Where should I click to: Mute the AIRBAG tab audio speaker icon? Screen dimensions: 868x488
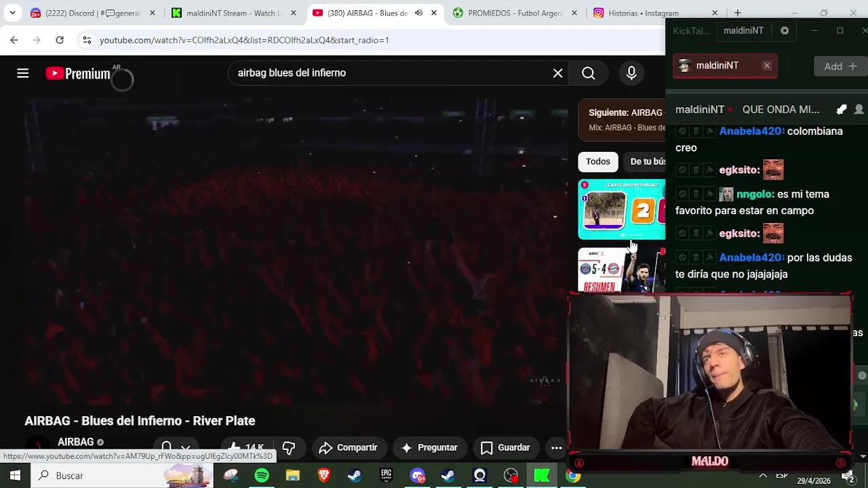pyautogui.click(x=418, y=13)
